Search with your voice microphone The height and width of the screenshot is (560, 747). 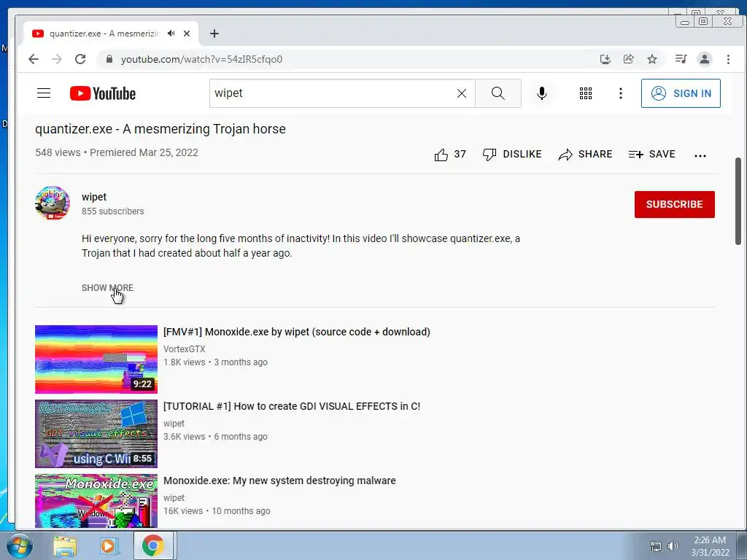click(542, 93)
